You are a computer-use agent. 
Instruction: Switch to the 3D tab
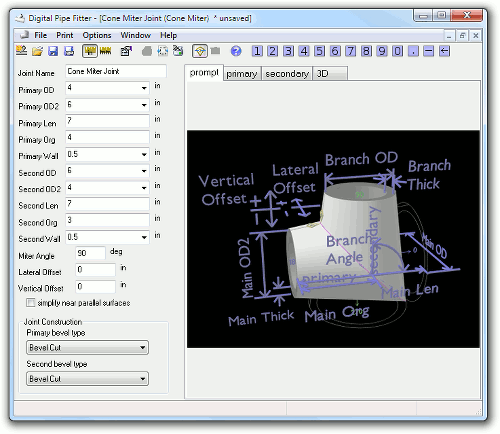coord(330,74)
